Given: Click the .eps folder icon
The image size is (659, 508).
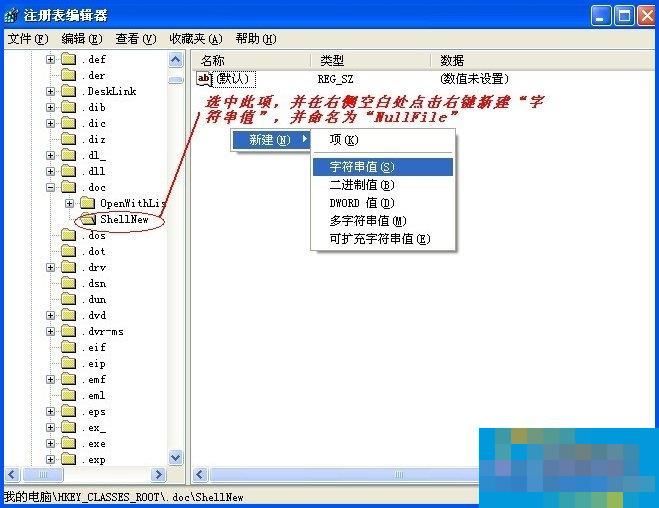Looking at the screenshot, I should [69, 411].
